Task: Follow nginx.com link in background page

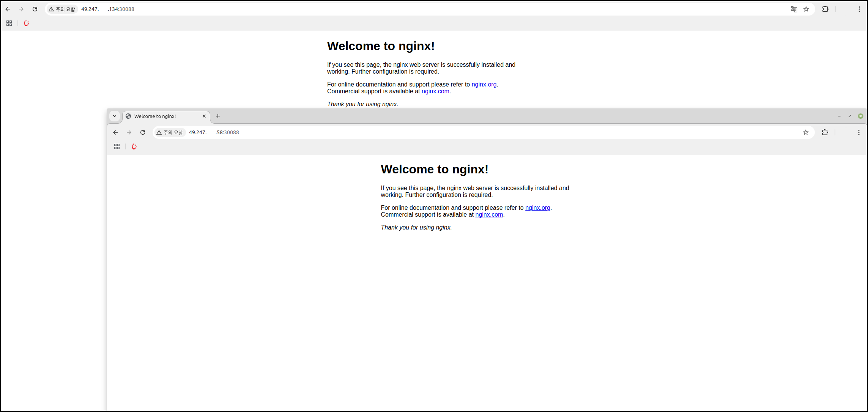Action: (435, 91)
